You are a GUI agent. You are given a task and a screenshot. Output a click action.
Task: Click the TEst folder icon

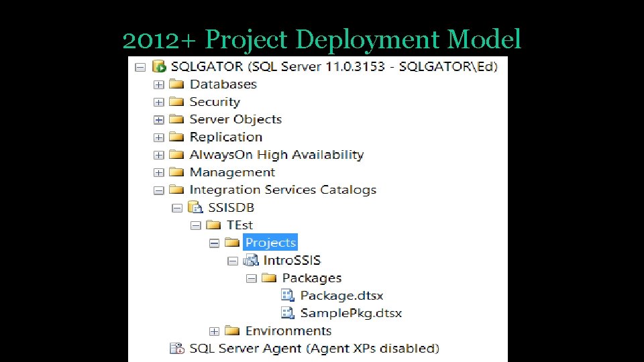click(x=213, y=225)
